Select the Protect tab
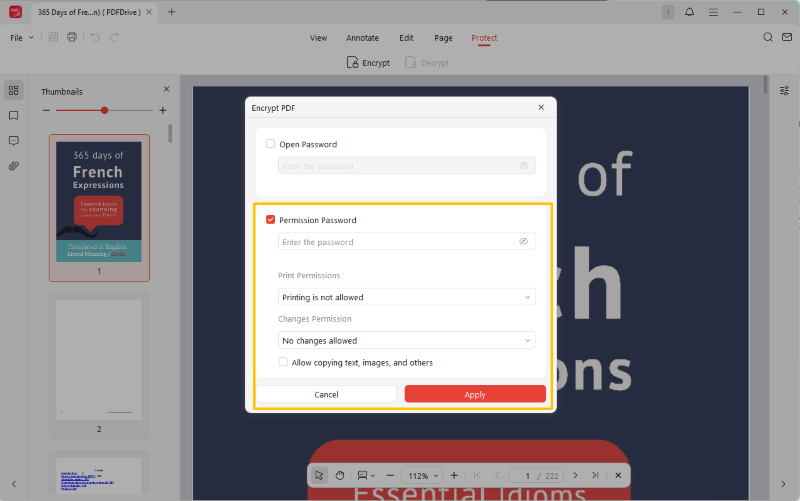This screenshot has height=501, width=800. 484,38
